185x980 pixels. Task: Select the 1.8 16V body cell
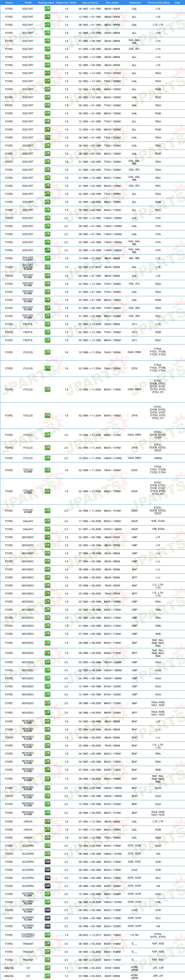(x=134, y=935)
